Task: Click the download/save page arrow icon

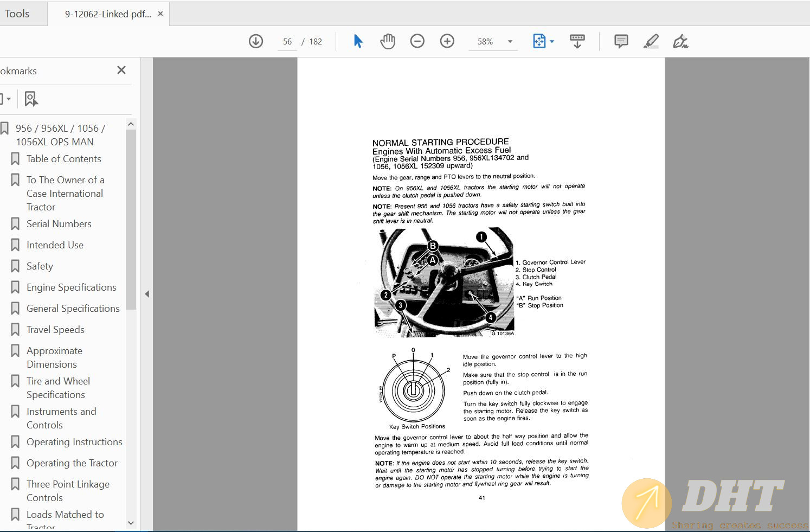Action: (256, 41)
